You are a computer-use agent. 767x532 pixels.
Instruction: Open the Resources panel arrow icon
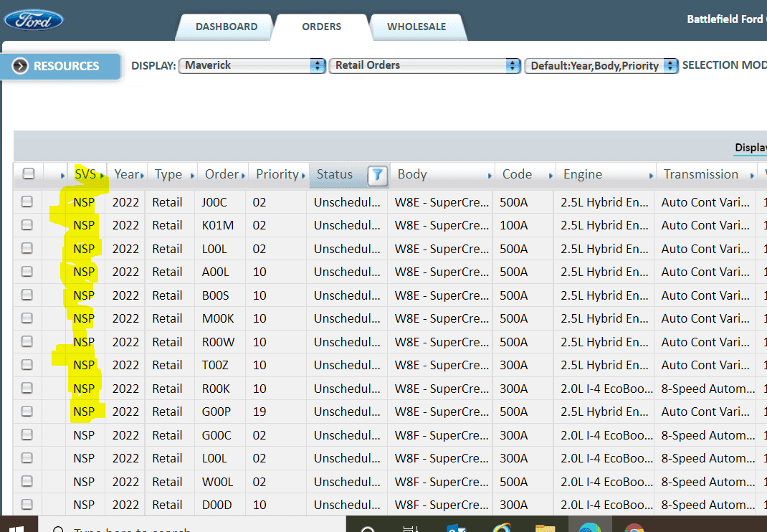point(20,66)
